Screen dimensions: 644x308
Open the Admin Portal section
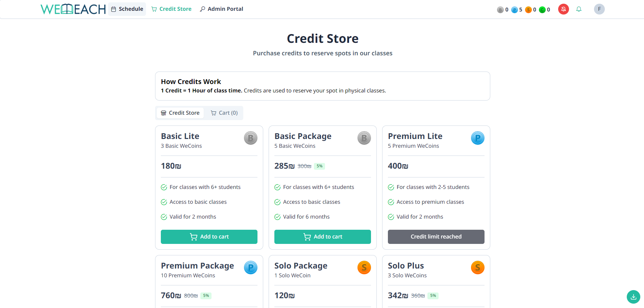point(221,9)
